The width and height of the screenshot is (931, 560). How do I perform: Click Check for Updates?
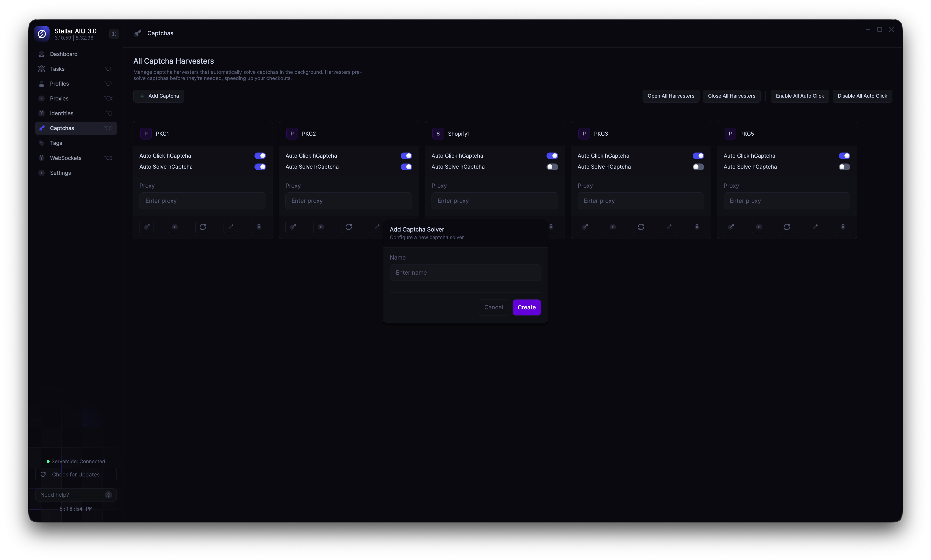(75, 474)
